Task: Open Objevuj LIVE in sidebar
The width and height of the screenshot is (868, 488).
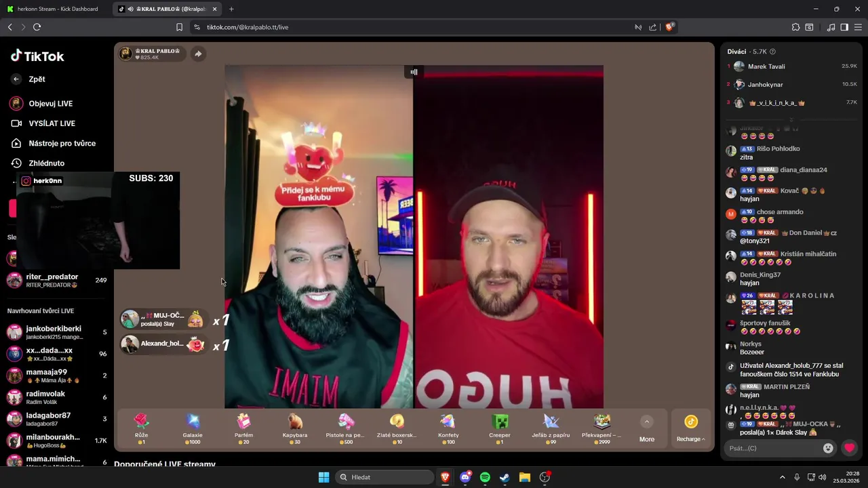Action: pos(42,104)
